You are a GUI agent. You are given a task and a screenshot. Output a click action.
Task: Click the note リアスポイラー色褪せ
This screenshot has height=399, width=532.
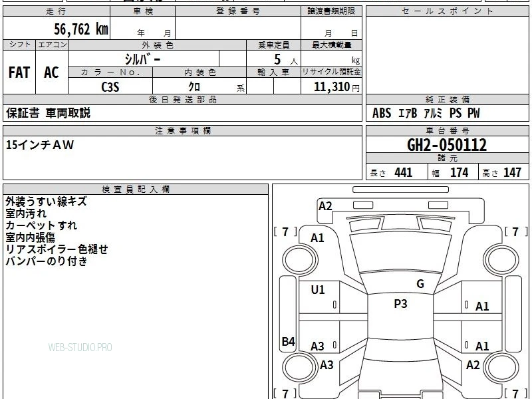pos(57,249)
